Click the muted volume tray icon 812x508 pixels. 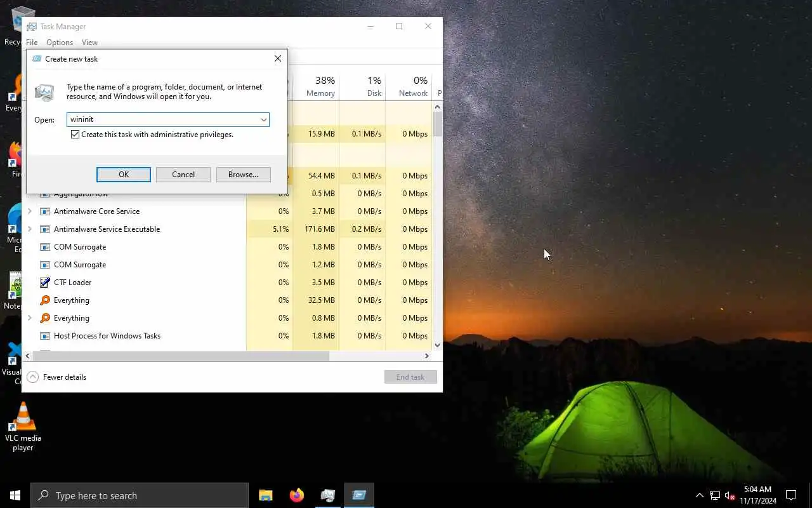coord(730,495)
